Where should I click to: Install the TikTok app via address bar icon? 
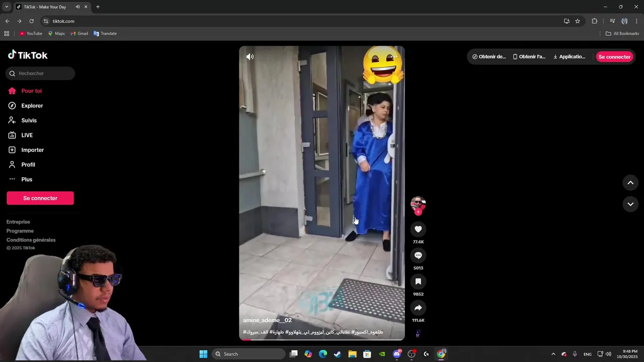click(567, 21)
